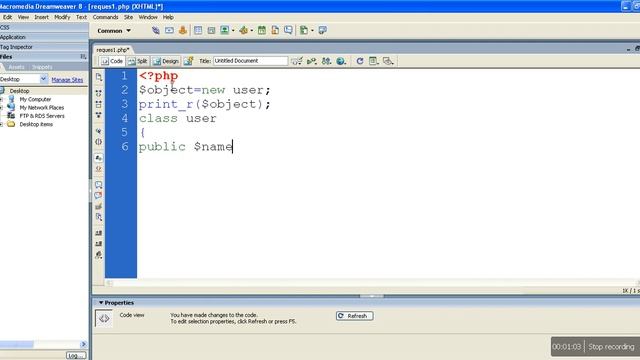Open the Common insert category dropdown
The height and width of the screenshot is (360, 640).
tap(114, 31)
